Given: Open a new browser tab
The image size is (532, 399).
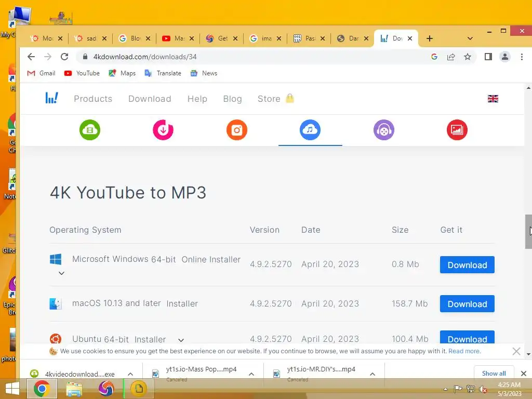Looking at the screenshot, I should point(430,38).
